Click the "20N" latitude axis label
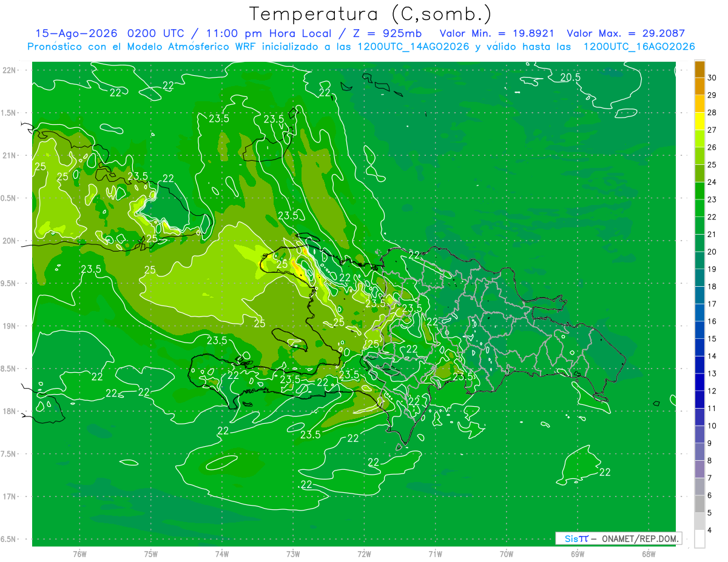This screenshot has width=728, height=562. pos(10,241)
